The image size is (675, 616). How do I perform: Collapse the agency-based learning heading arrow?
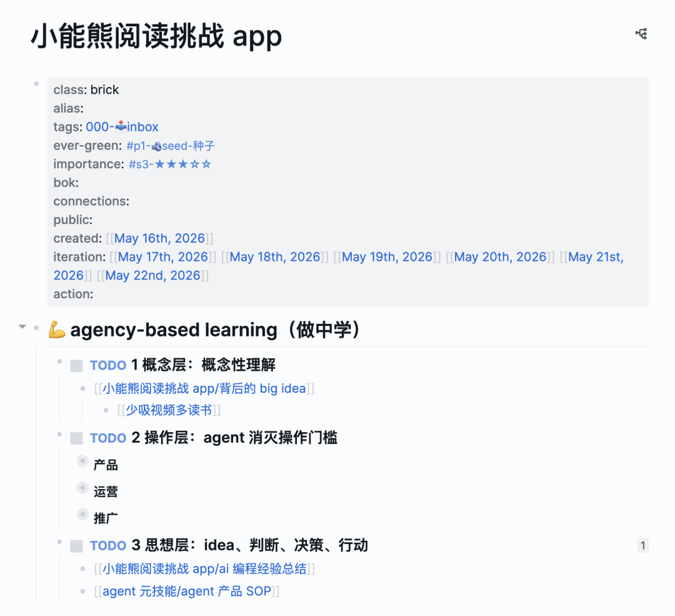[22, 327]
